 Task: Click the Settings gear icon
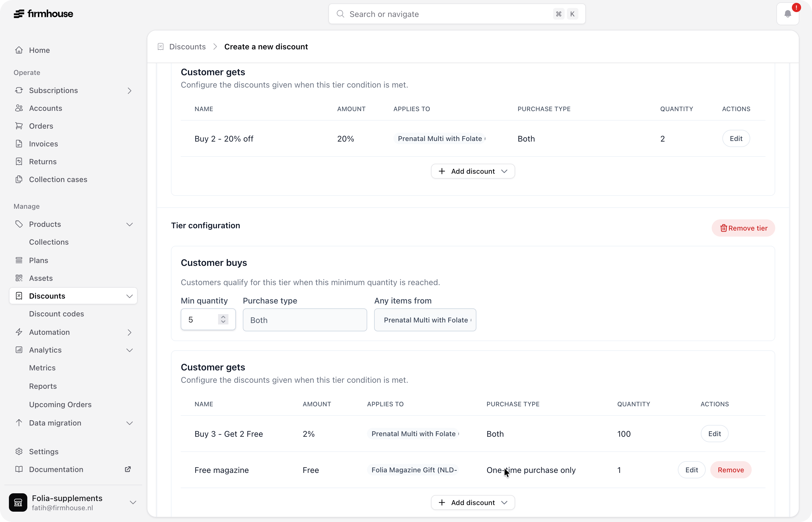[x=19, y=451]
